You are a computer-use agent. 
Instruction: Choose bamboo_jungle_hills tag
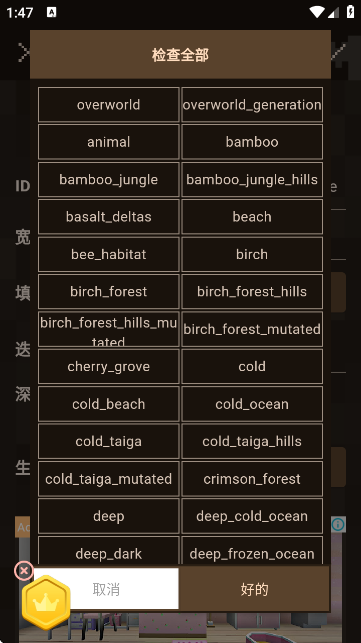tap(252, 179)
